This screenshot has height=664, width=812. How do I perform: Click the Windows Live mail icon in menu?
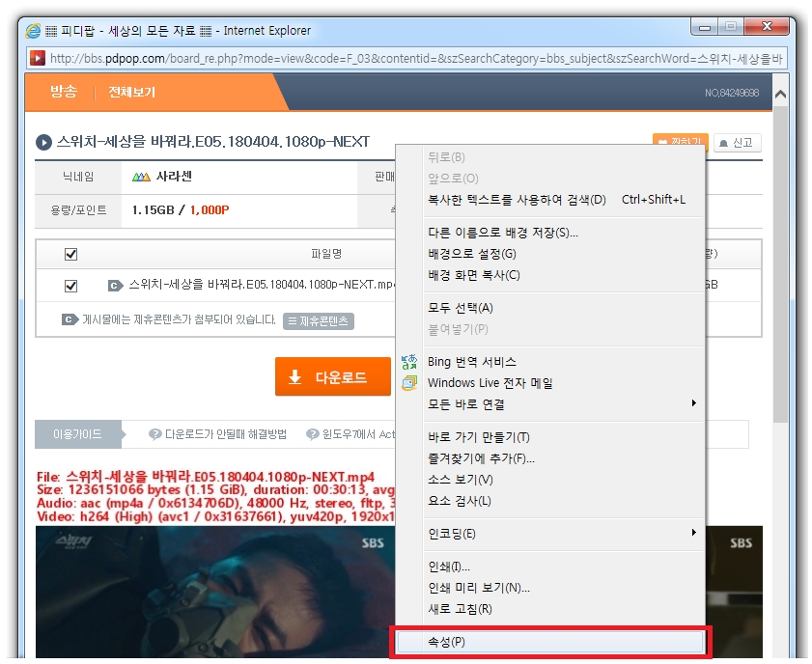point(409,383)
